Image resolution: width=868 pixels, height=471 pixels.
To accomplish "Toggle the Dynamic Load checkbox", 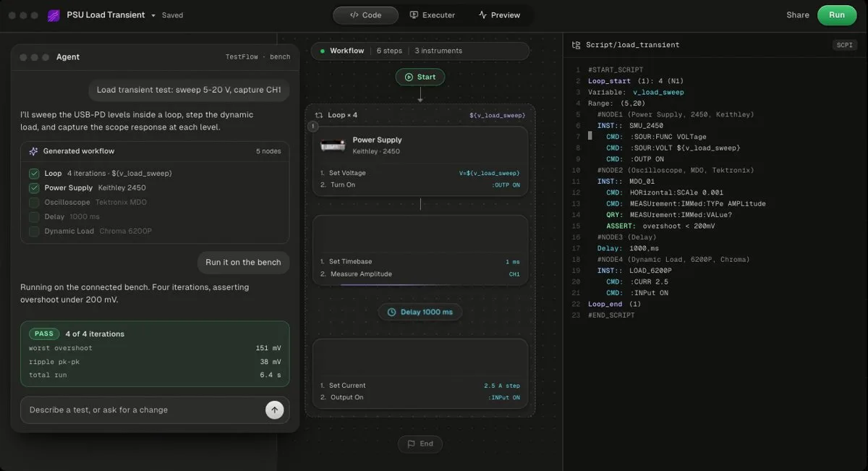I will (x=34, y=232).
